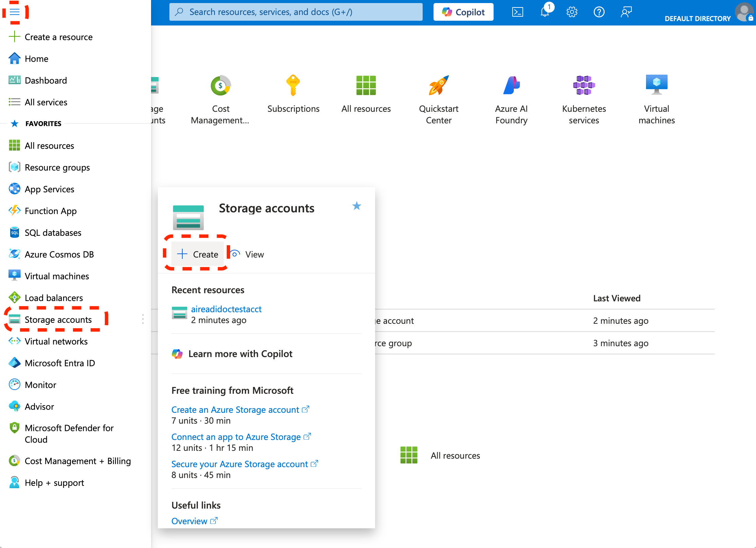The width and height of the screenshot is (756, 548).
Task: Open portal settings gear
Action: (x=572, y=12)
